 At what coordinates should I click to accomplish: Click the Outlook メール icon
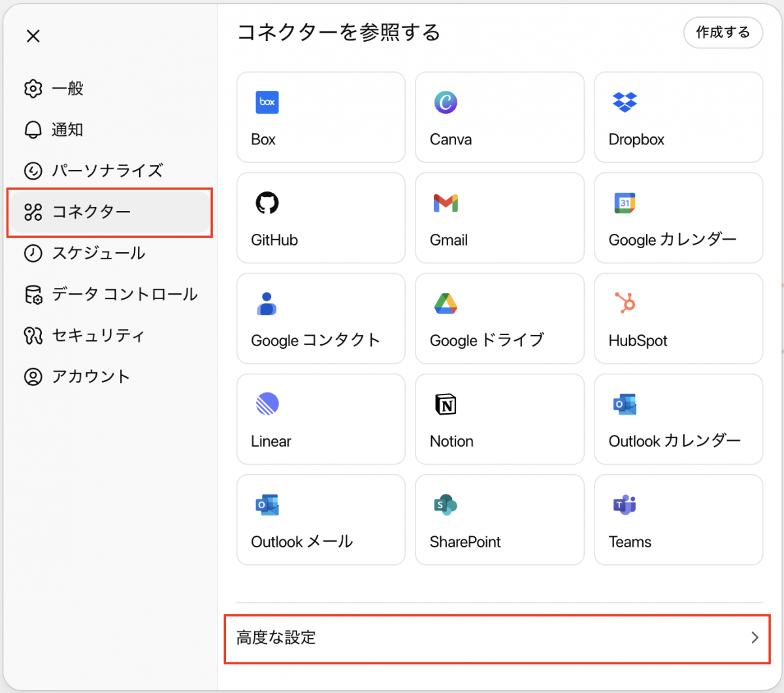point(267,505)
